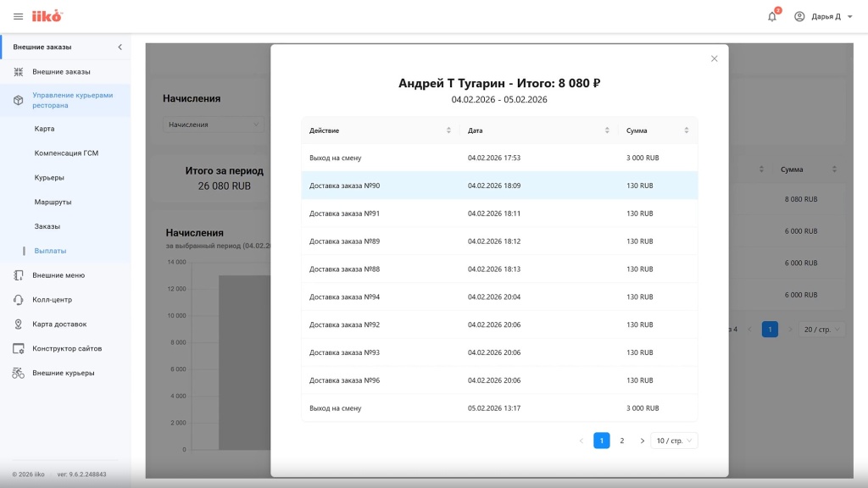Select Выплаты submenu item
868x488 pixels.
[x=50, y=251]
